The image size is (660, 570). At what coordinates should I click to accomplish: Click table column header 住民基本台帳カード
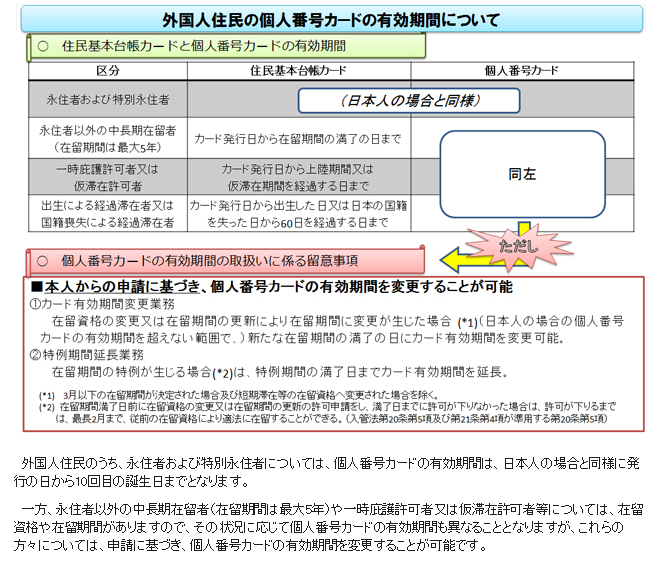pos(298,71)
